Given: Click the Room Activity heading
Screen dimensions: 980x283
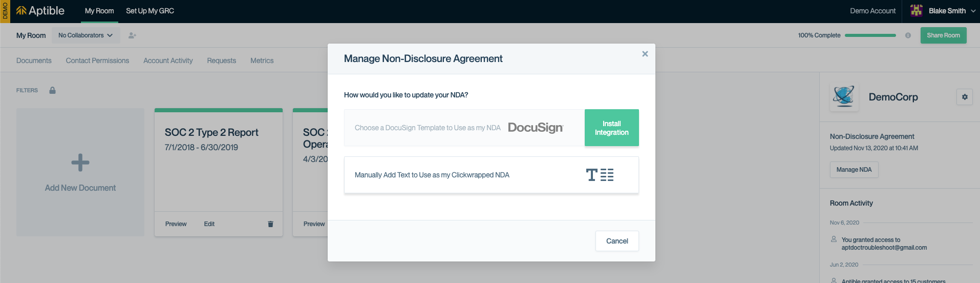Looking at the screenshot, I should (x=851, y=203).
